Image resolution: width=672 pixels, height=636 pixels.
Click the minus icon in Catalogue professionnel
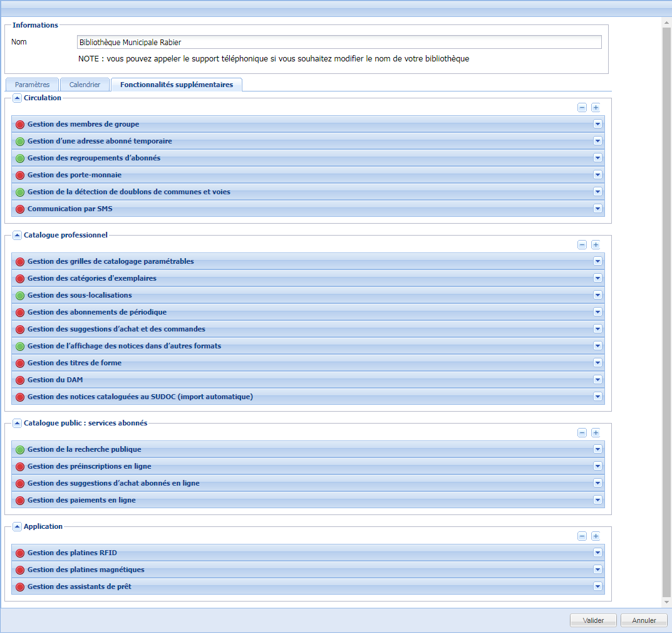pos(582,245)
